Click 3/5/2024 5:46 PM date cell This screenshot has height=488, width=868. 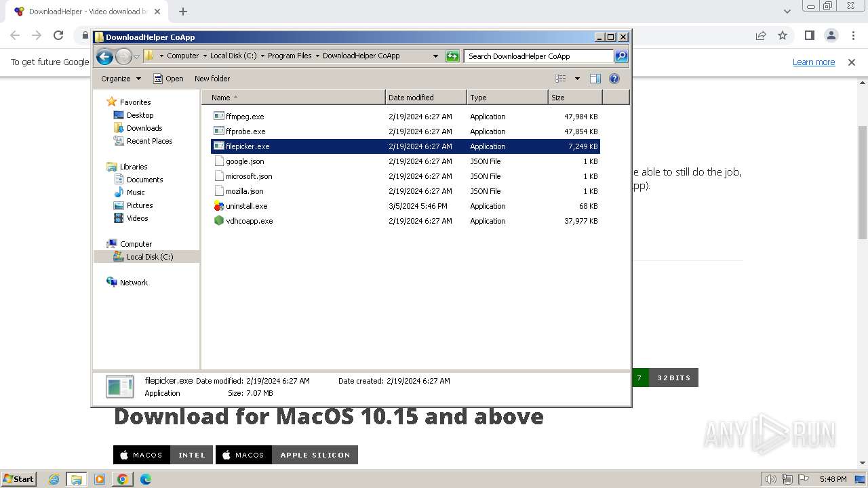pos(418,206)
